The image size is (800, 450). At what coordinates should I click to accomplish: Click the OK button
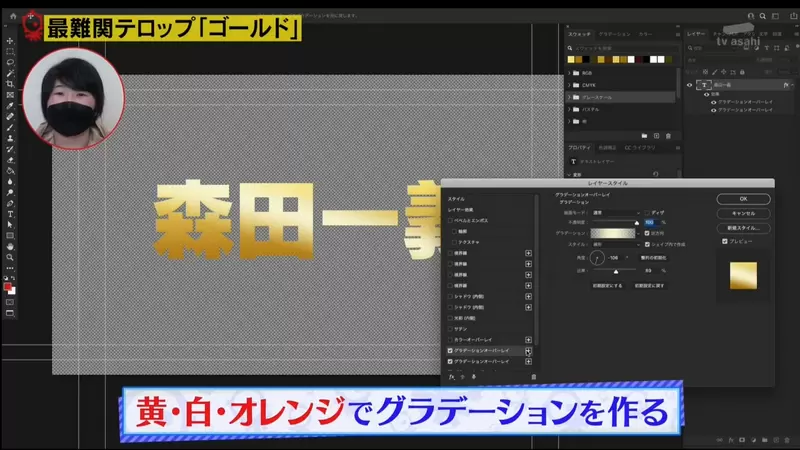[x=743, y=199]
